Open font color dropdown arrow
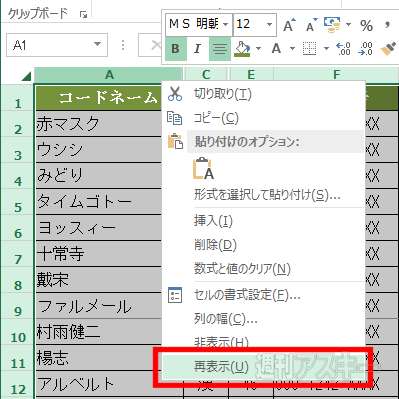The height and width of the screenshot is (399, 399). 292,49
